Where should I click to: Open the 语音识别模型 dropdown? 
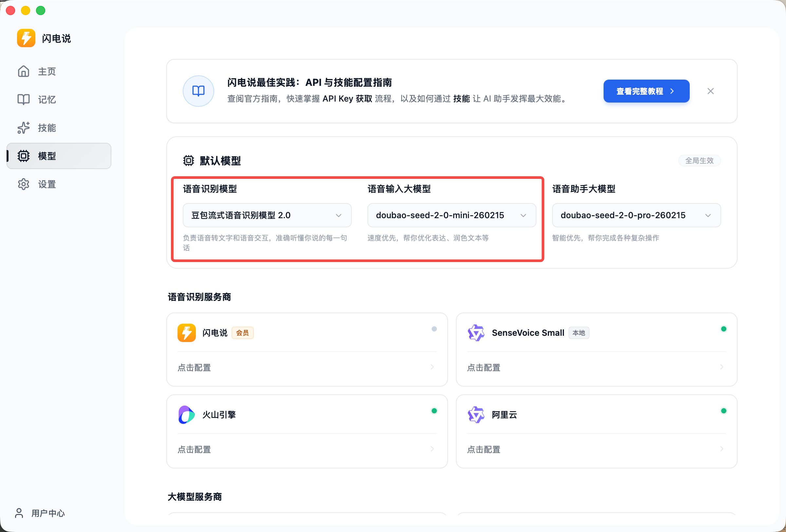pyautogui.click(x=267, y=215)
